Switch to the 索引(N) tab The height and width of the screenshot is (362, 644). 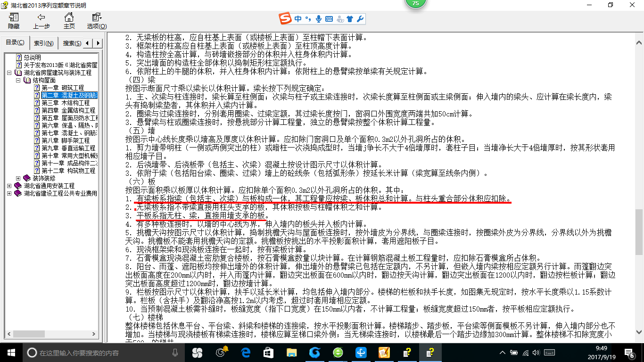(x=43, y=43)
